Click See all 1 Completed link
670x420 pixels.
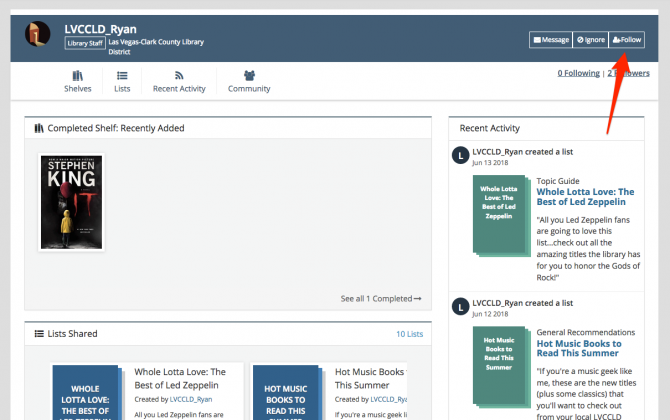tap(380, 298)
